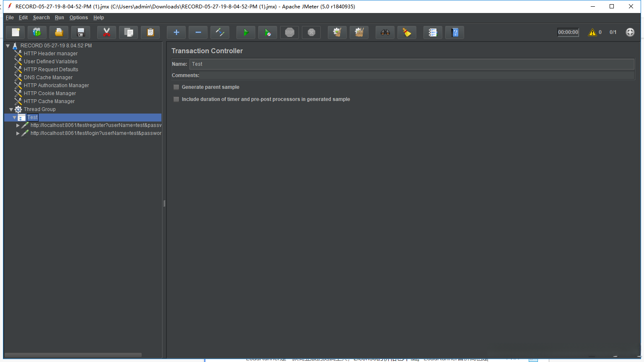
Task: Collapse all nodes with the minus icon
Action: tap(198, 32)
